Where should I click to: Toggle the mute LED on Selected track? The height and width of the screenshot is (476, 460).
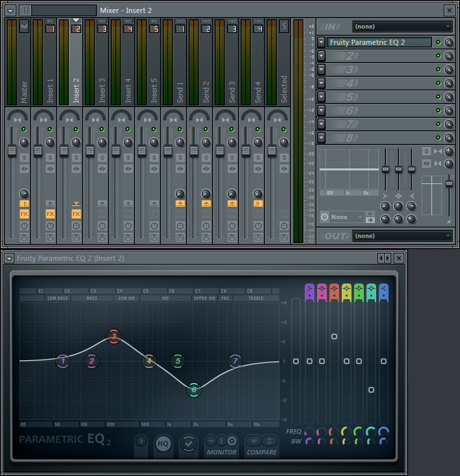(x=284, y=129)
